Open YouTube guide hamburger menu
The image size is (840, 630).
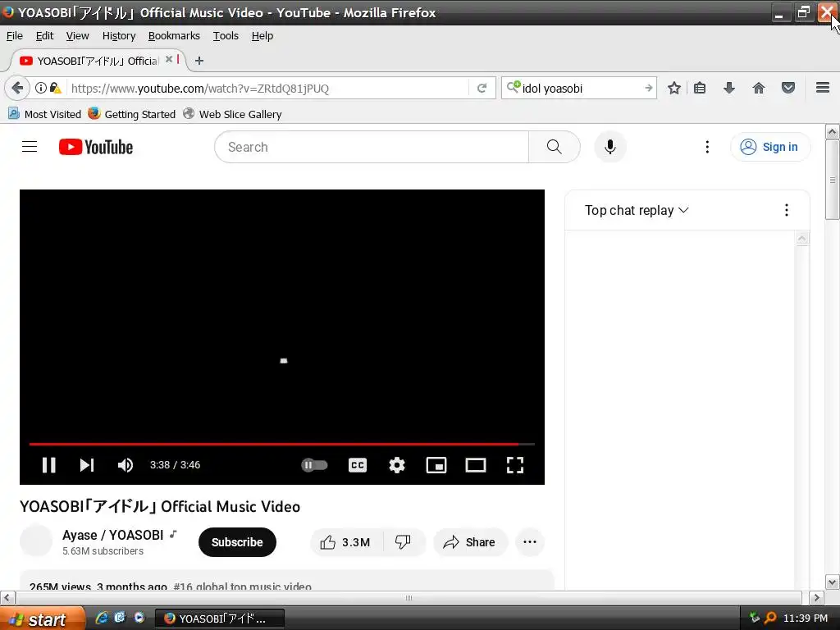(x=30, y=147)
